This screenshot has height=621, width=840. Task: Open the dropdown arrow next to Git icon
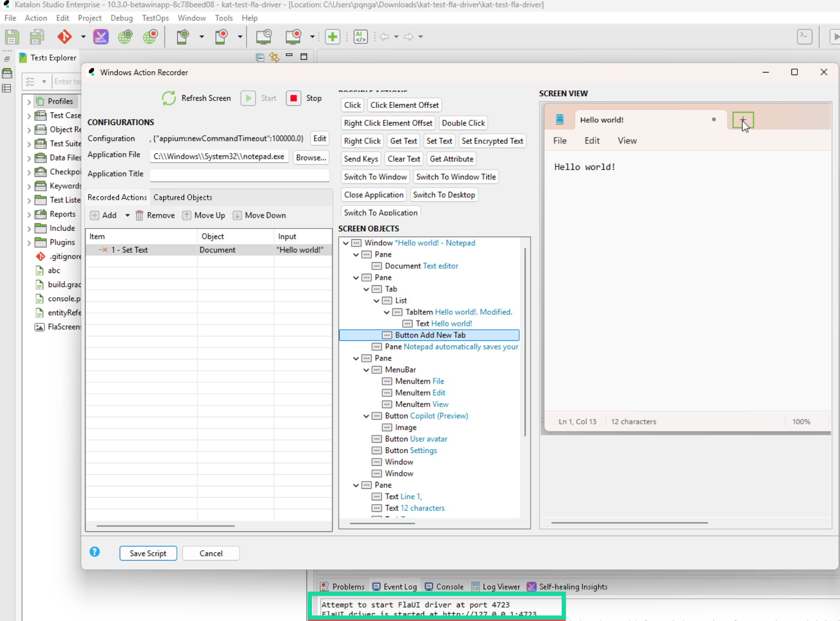tap(83, 37)
